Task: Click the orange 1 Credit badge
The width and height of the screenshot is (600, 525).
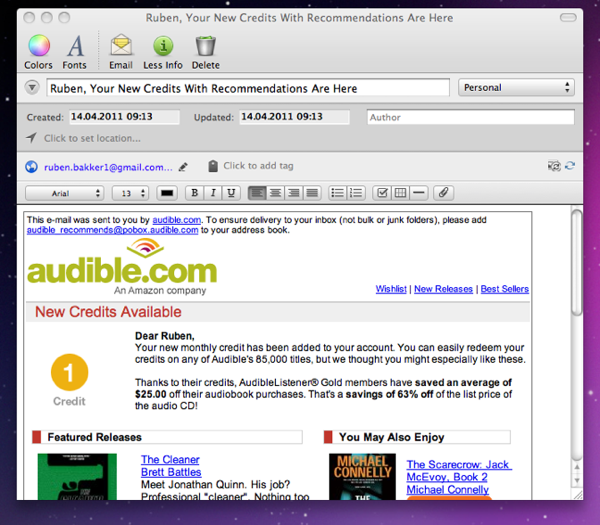Action: 69,372
